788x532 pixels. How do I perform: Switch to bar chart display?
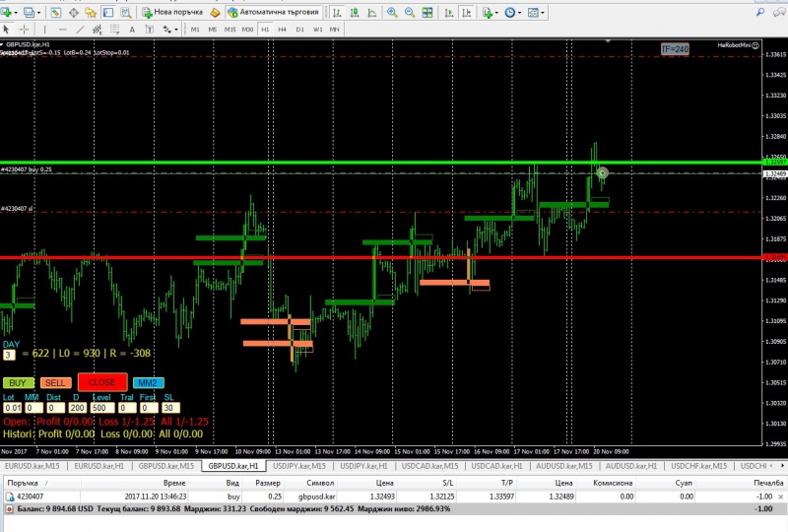337,12
